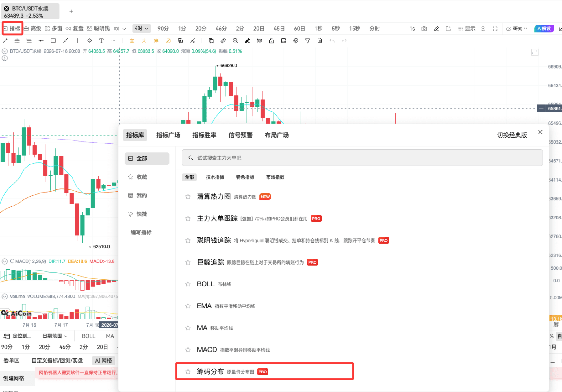The width and height of the screenshot is (562, 392).
Task: Click the undo arrow
Action: [x=332, y=41]
